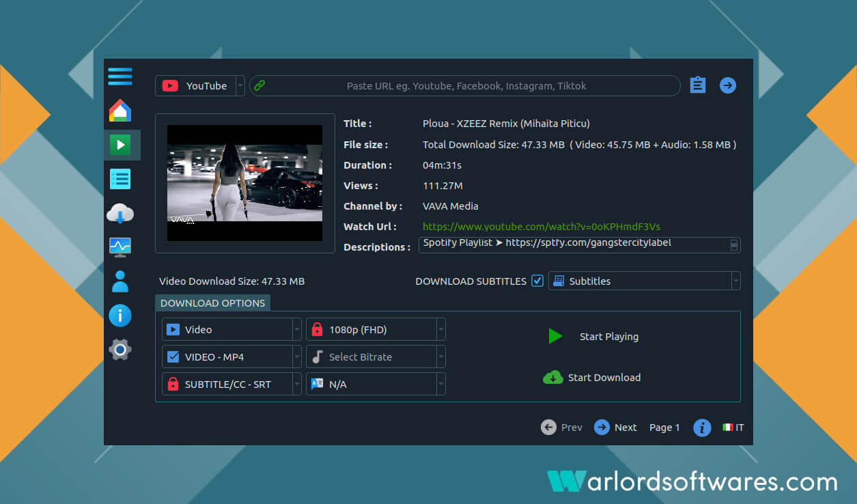Toggle the DOWNLOAD SUBTITLES checkbox

coord(537,281)
